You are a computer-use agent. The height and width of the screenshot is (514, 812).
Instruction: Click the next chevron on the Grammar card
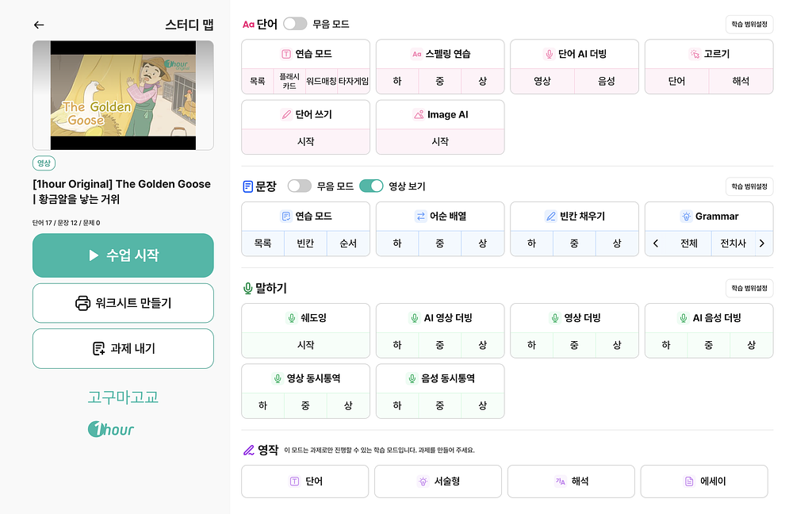click(761, 244)
